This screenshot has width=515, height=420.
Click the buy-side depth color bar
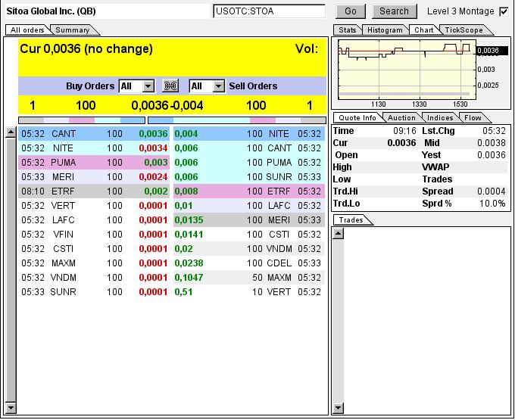(x=82, y=120)
